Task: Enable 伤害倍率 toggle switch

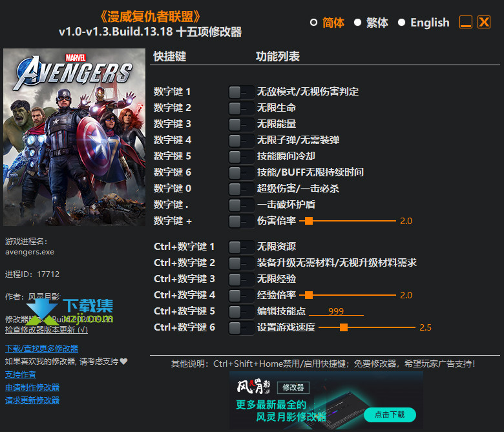Action: 241,221
